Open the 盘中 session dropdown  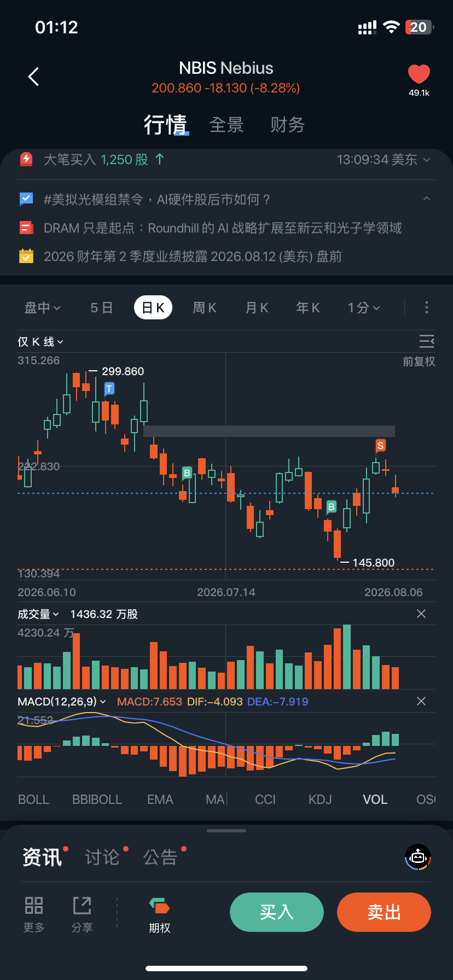click(42, 308)
